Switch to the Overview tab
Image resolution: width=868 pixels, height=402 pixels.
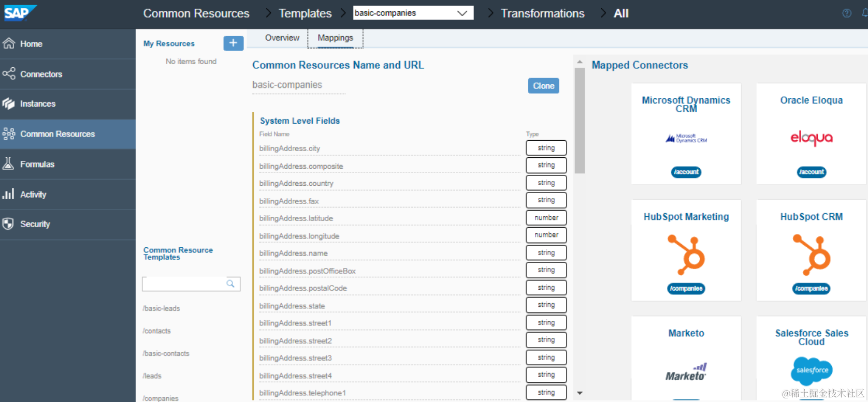pyautogui.click(x=282, y=38)
